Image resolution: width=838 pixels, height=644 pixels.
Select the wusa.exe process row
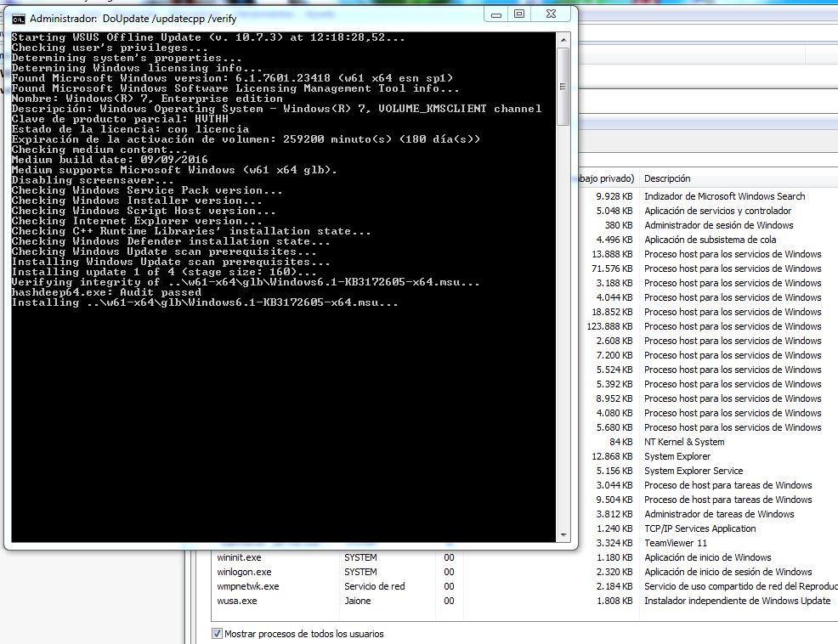tap(237, 601)
